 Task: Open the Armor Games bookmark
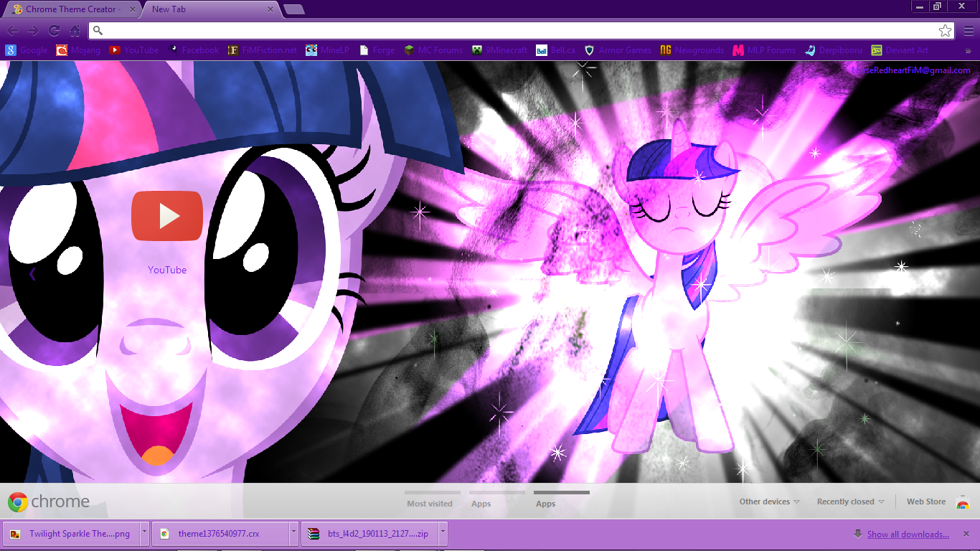[618, 50]
